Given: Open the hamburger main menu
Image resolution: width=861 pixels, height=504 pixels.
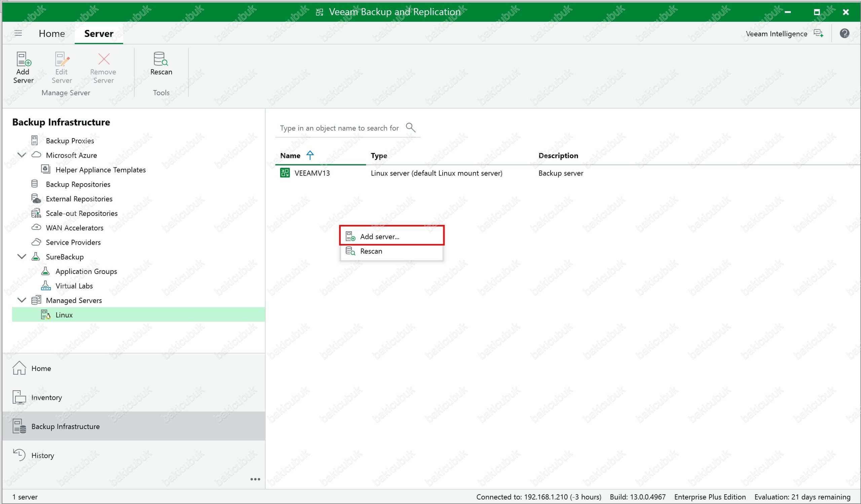Looking at the screenshot, I should tap(18, 33).
